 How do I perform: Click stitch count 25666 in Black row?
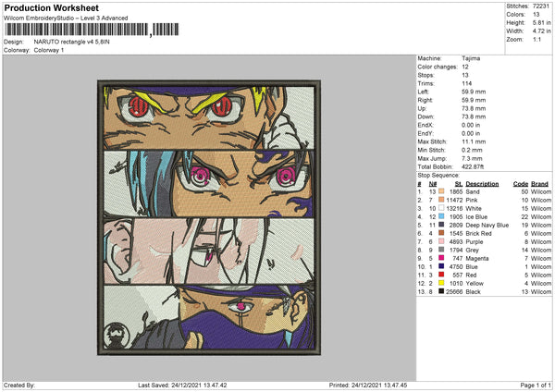click(x=454, y=292)
